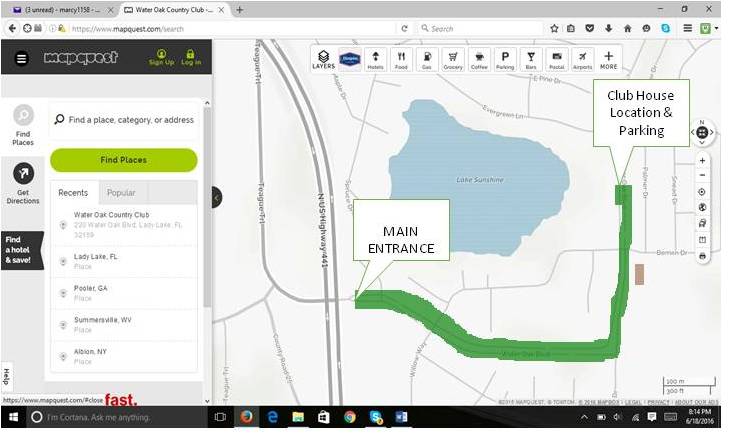Open the Pocket icon in Firefox toolbar
Screen dimensions: 730x434
pos(590,28)
